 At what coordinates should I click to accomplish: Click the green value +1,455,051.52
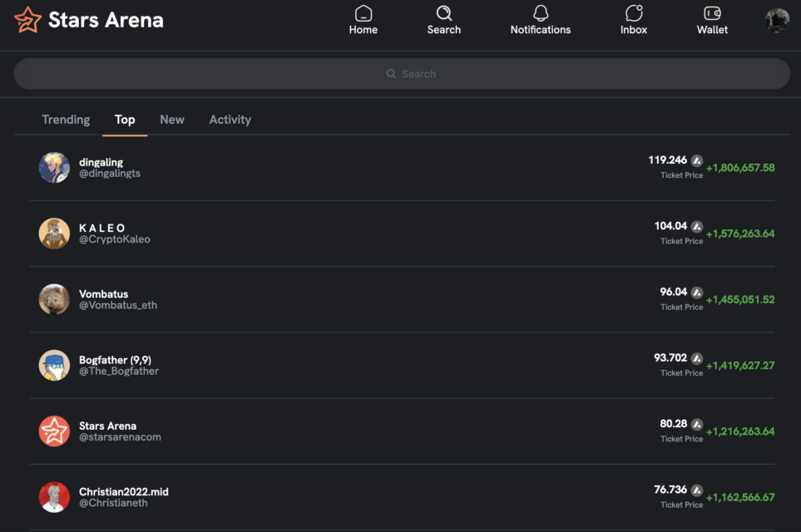pos(740,300)
